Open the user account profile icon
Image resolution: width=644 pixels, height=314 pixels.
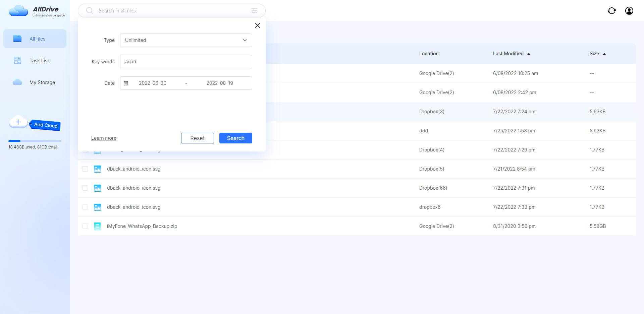[629, 11]
